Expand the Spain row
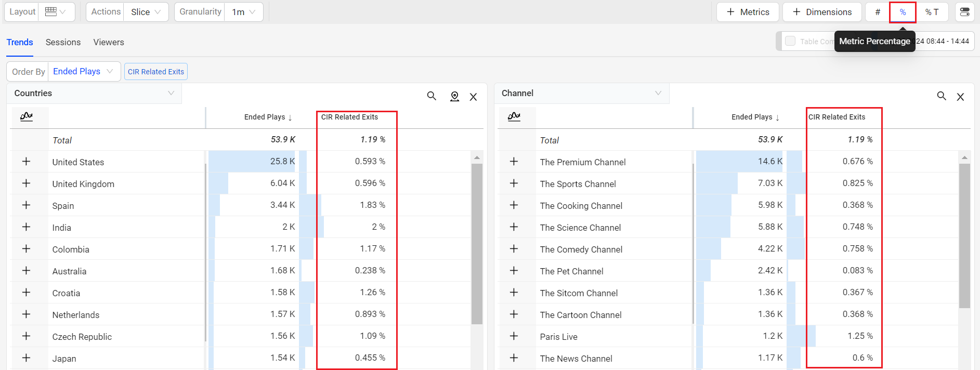980x370 pixels. [x=26, y=205]
